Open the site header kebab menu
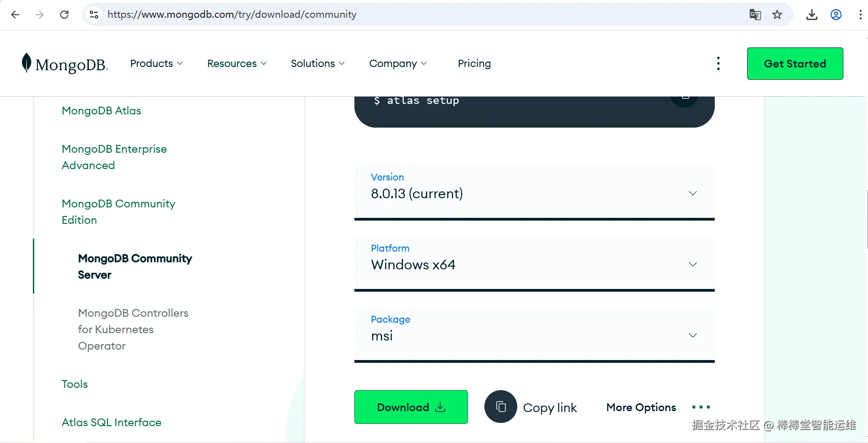This screenshot has height=443, width=868. click(x=718, y=63)
